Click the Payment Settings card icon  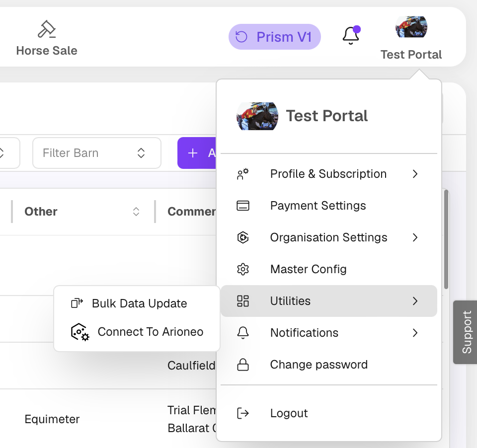coord(243,206)
